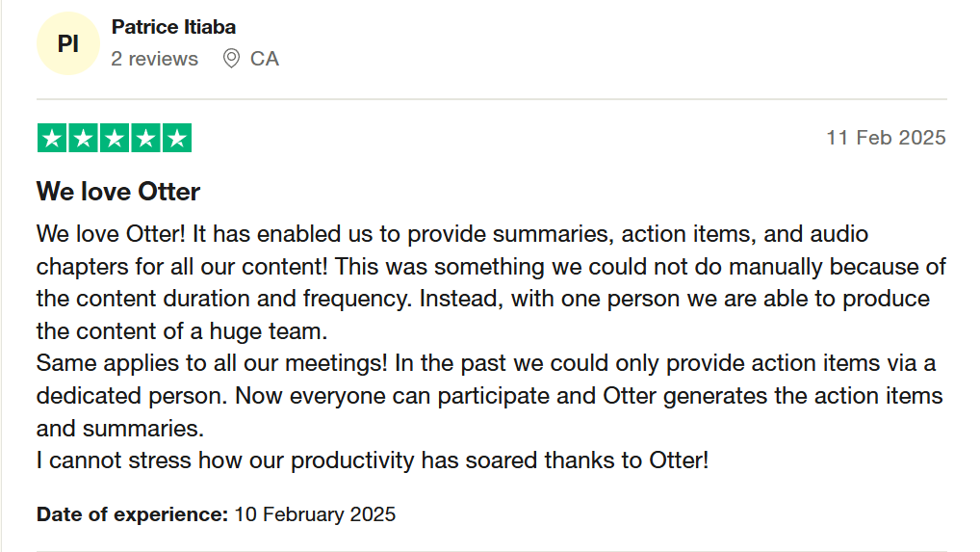Click the line "the content of a huge team."
Screen dimensions: 980x552
[183, 332]
